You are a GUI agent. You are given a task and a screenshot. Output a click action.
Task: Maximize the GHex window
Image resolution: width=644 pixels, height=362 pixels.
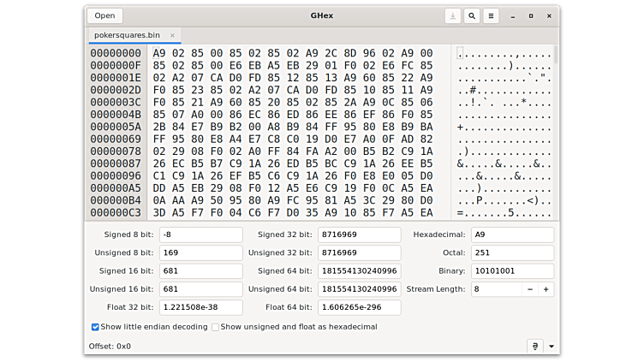click(x=530, y=15)
